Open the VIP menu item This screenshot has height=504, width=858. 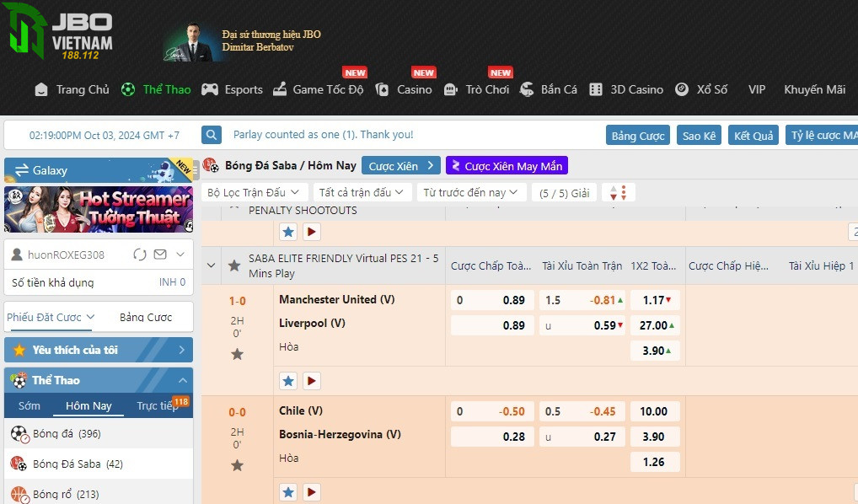[757, 89]
